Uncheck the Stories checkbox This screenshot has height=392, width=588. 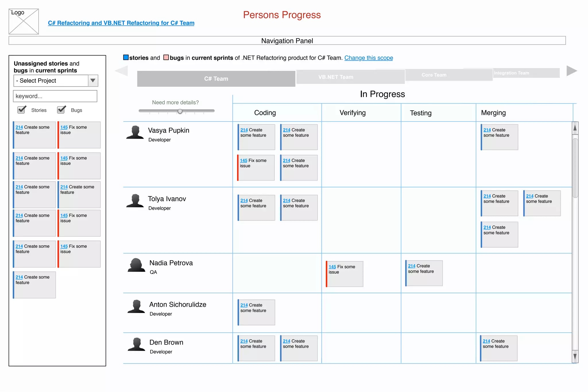(x=22, y=110)
